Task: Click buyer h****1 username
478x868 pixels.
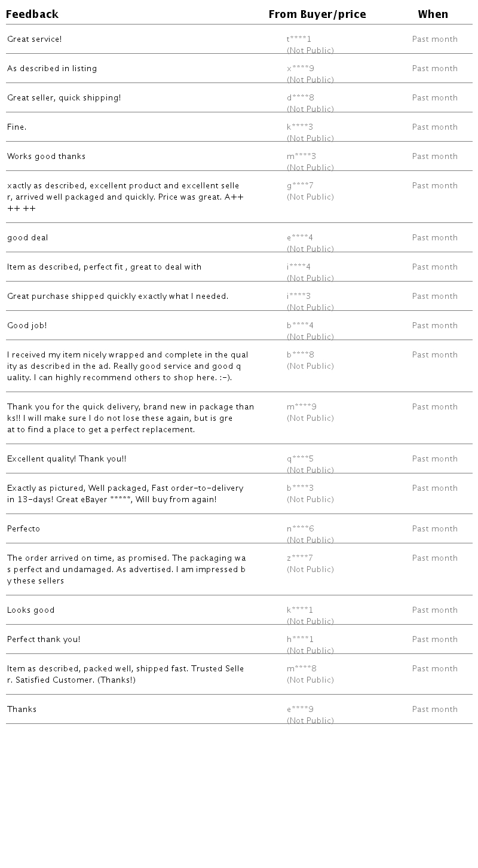Action: [300, 640]
